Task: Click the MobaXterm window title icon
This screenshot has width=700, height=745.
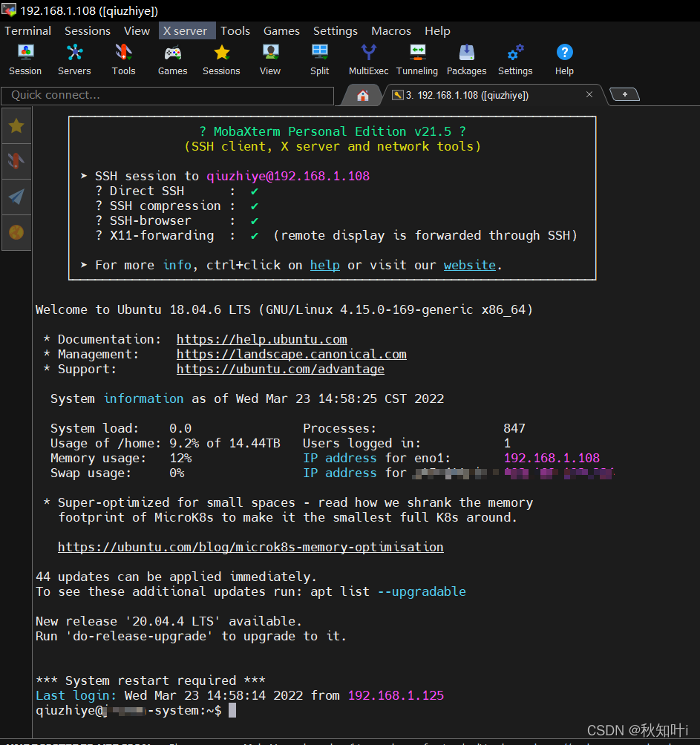Action: [x=9, y=10]
